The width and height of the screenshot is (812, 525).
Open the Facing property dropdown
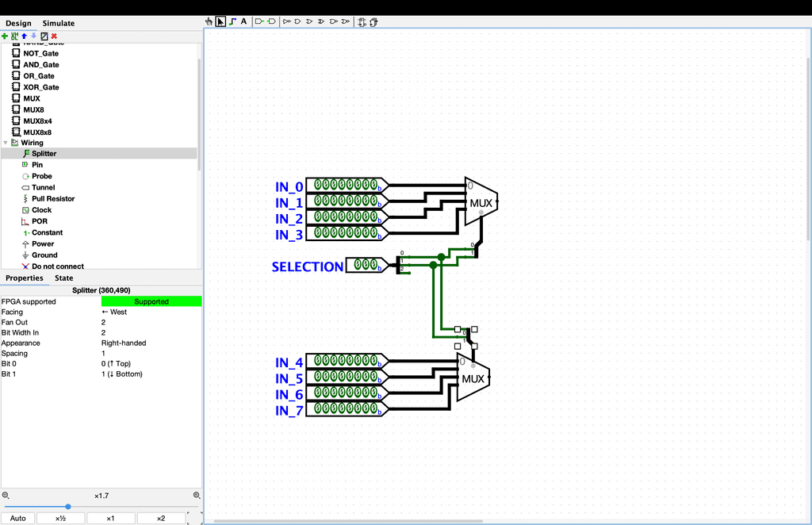pyautogui.click(x=151, y=312)
